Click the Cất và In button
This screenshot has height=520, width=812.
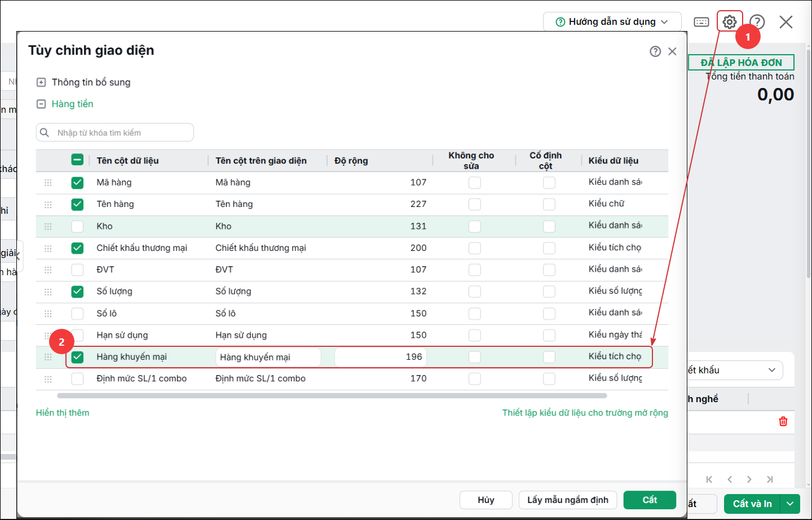(x=752, y=504)
